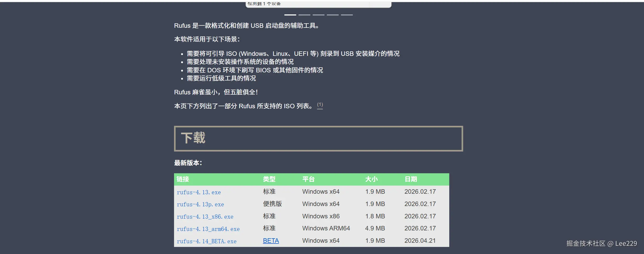Download rufus-4.14_BETA.exe

coord(207,241)
